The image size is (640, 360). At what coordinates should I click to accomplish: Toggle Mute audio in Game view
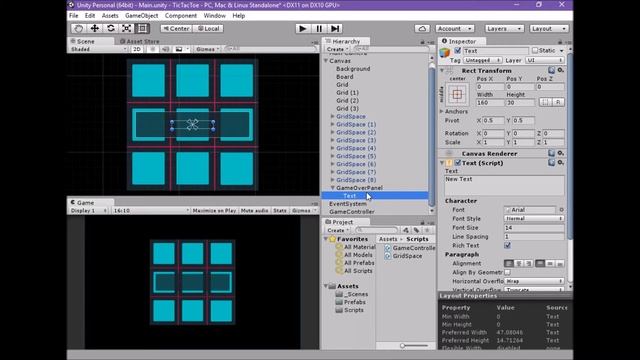click(254, 211)
